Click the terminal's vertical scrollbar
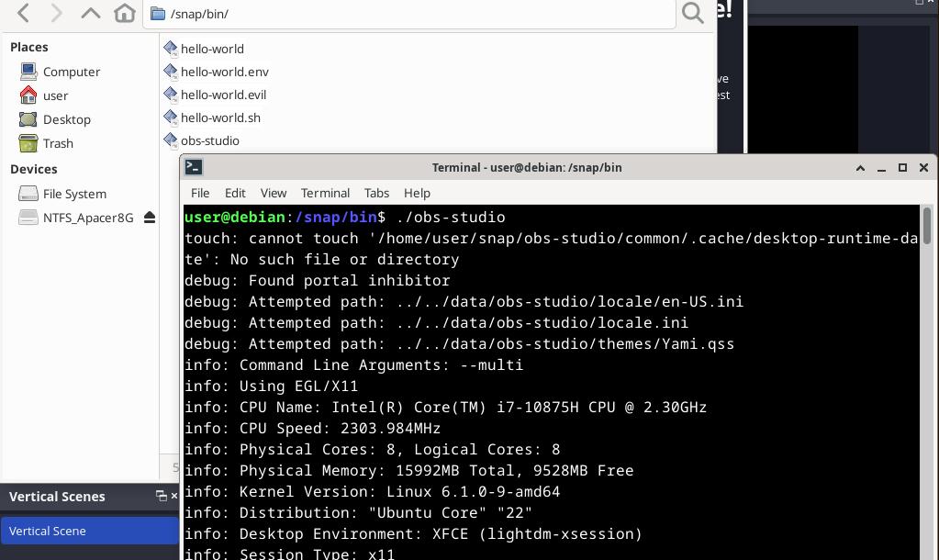The width and height of the screenshot is (939, 560). (927, 226)
